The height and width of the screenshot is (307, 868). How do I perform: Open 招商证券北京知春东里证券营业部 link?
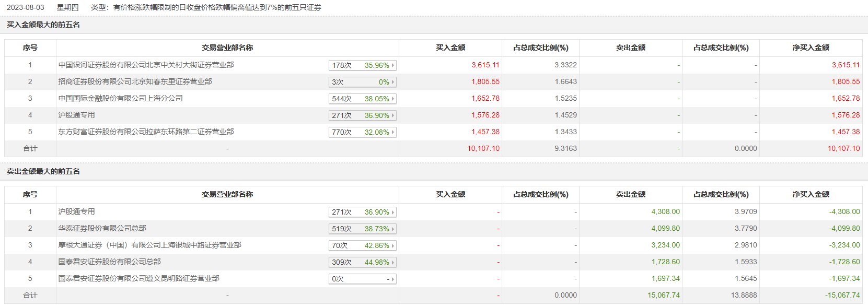tap(135, 82)
